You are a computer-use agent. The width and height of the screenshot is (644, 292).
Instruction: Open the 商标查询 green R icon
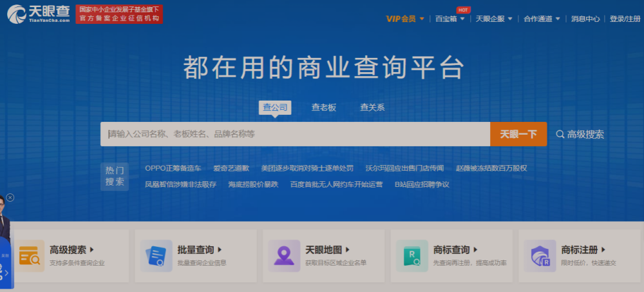(x=412, y=255)
